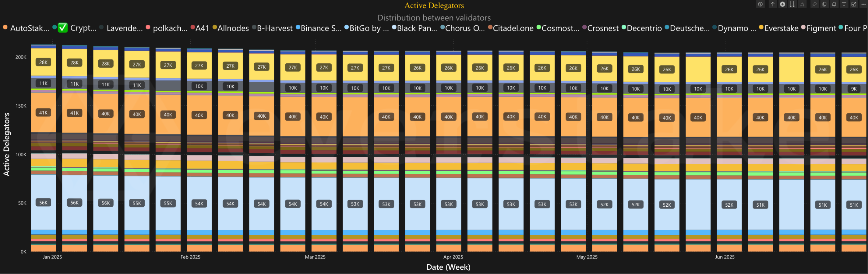Click the 0K y-axis tick label
868x274 pixels.
click(x=23, y=252)
